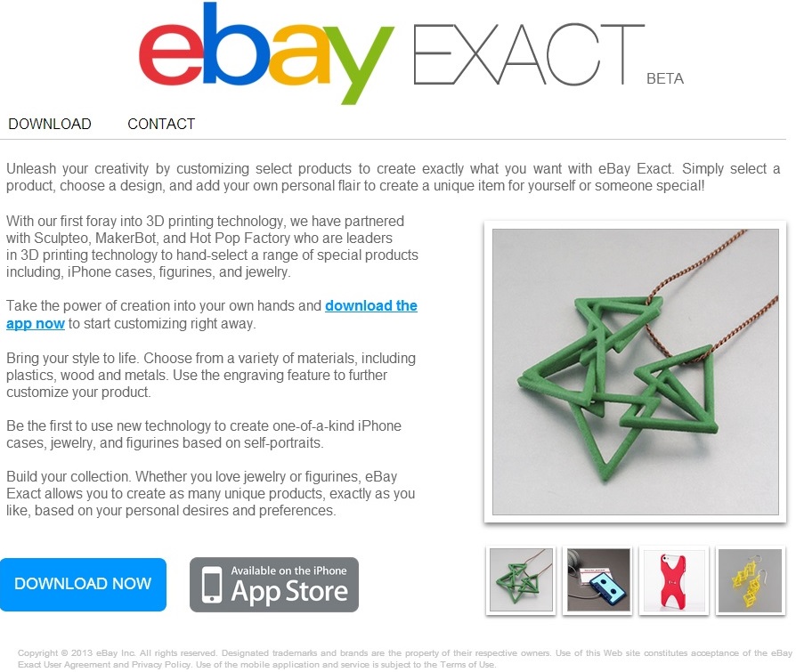The image size is (796, 672).
Task: Click the copyright footer text
Action: click(404, 659)
